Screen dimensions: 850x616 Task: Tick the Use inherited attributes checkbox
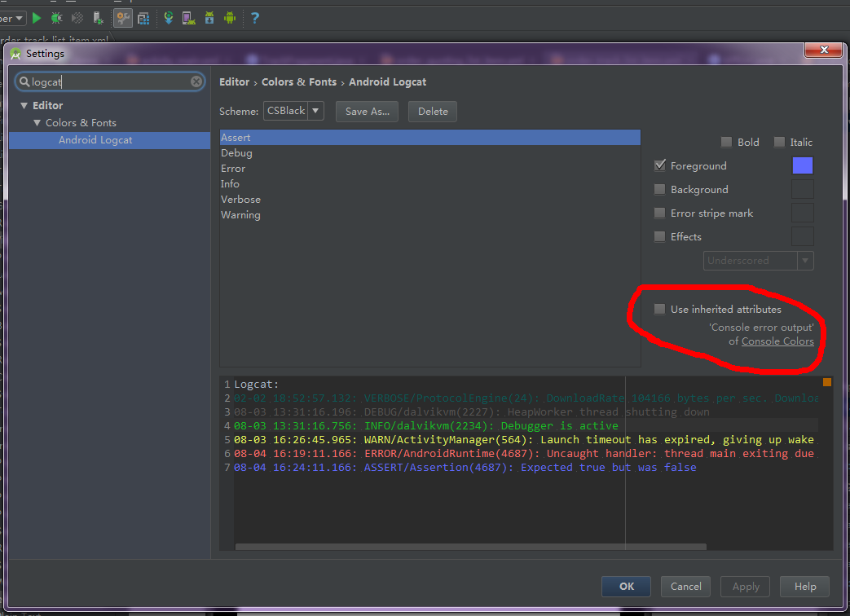click(660, 309)
